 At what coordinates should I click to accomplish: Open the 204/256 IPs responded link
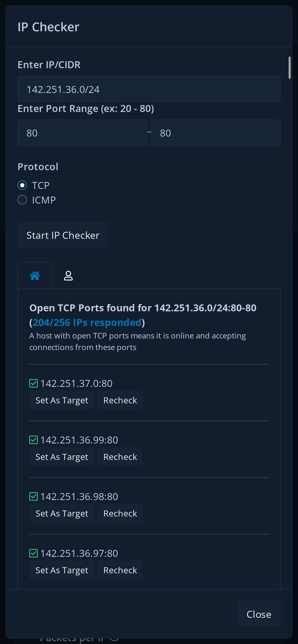coord(87,322)
